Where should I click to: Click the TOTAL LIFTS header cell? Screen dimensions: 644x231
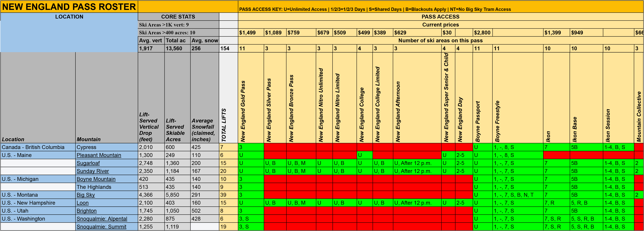(224, 125)
